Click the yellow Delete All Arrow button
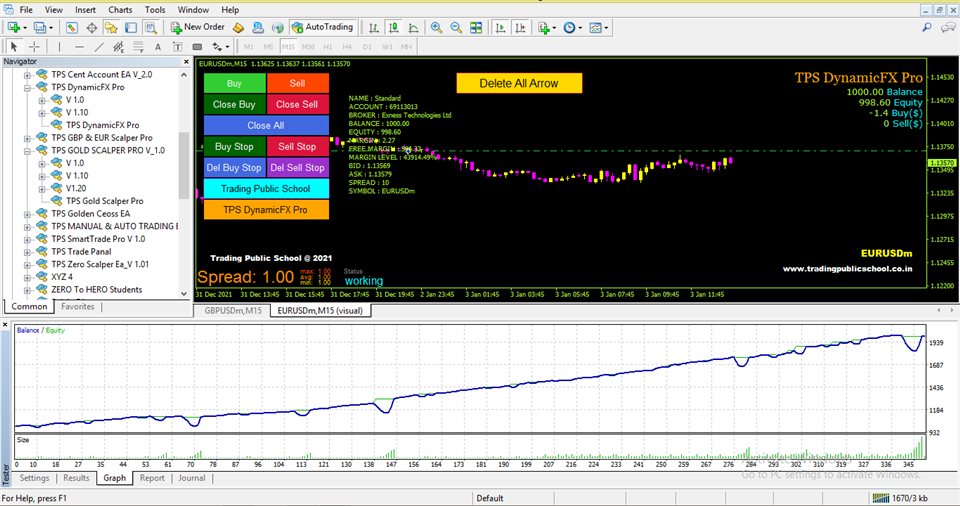The image size is (960, 506). [519, 83]
